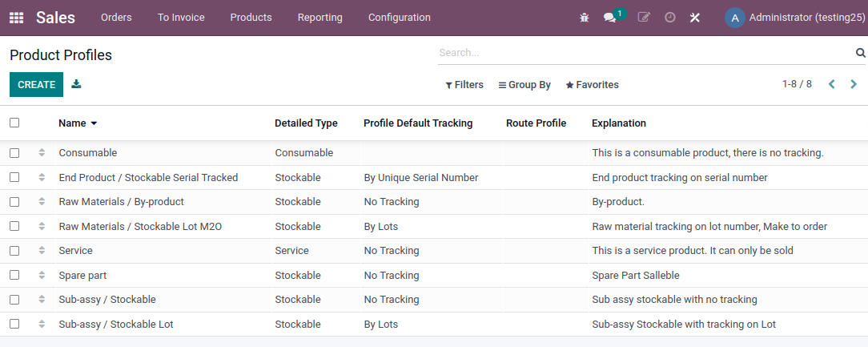Screen dimensions: 868x347
Task: Open the apps grid home menu
Action: tap(16, 18)
